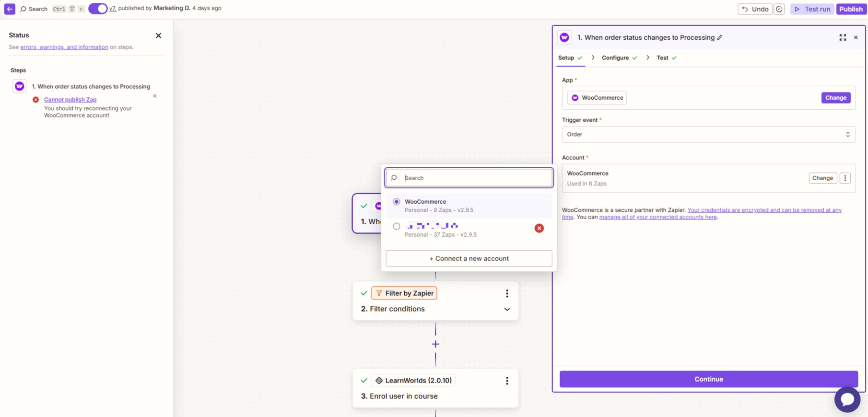Toggle the Zap on/off switch
The width and height of the screenshot is (868, 417).
pos(98,9)
